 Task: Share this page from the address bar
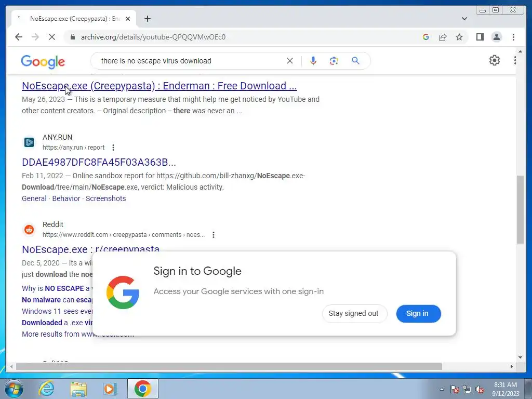[443, 37]
